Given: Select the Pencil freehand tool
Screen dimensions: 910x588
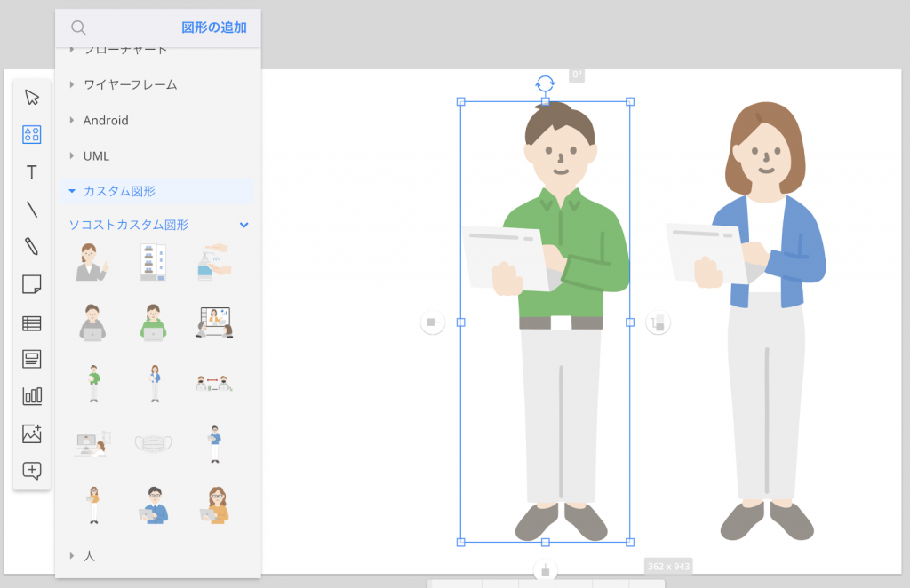Looking at the screenshot, I should click(x=32, y=247).
